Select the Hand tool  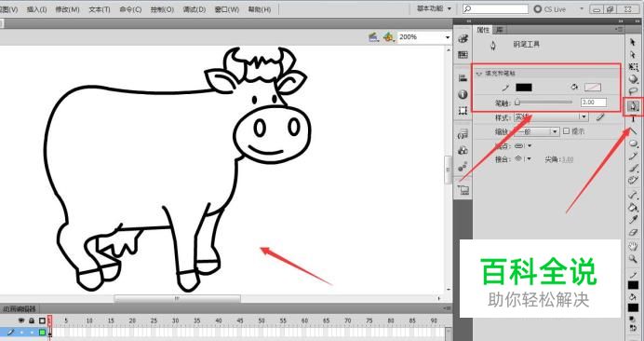(x=633, y=246)
